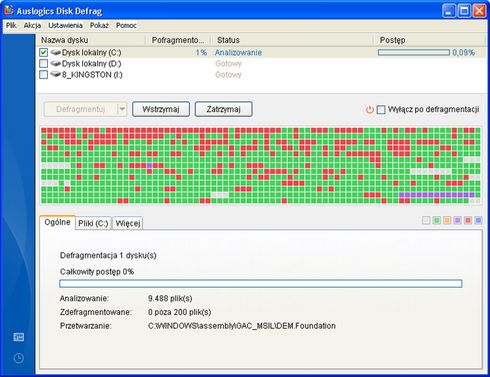This screenshot has width=490, height=377.
Task: Check the Dysk lokalny (D:) checkbox
Action: [x=43, y=63]
